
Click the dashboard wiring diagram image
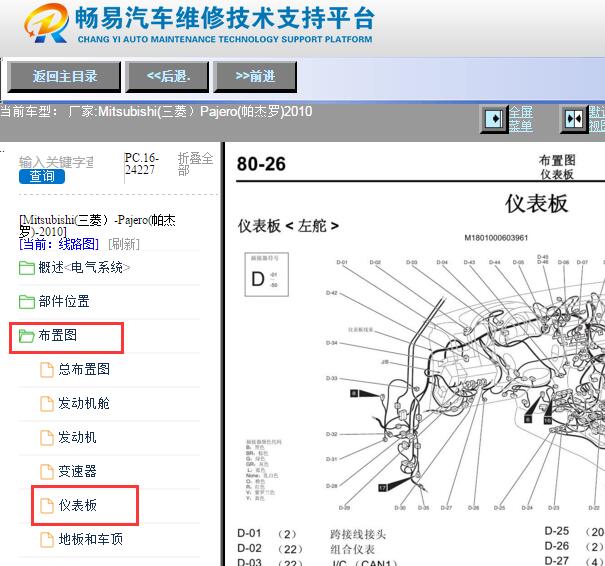click(x=465, y=382)
